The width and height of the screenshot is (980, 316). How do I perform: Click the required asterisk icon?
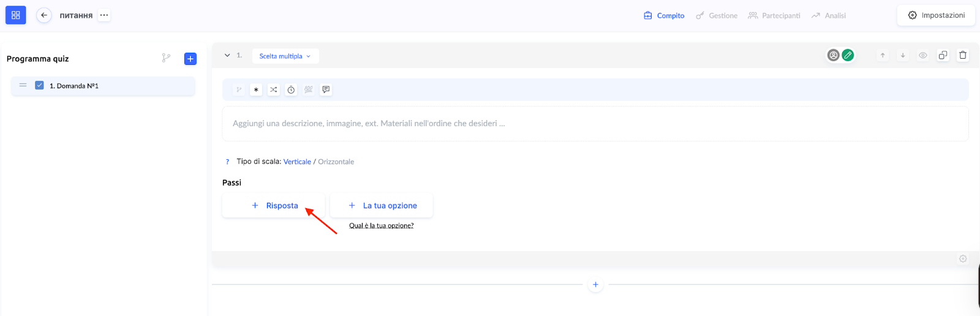[256, 89]
